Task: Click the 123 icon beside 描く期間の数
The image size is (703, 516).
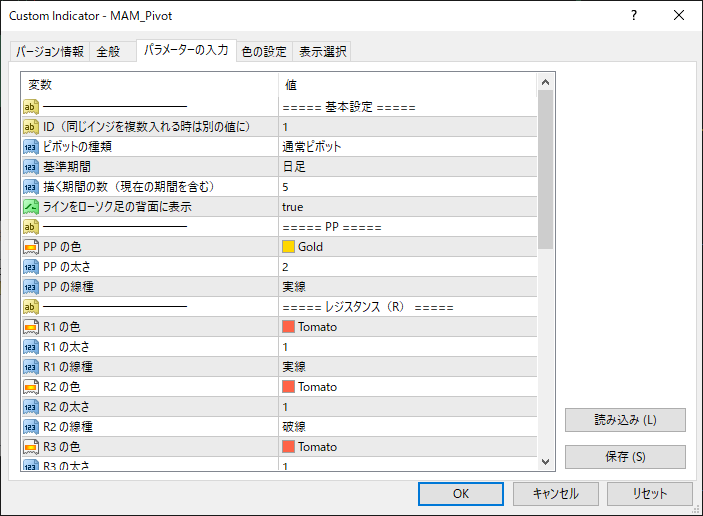Action: (x=31, y=186)
